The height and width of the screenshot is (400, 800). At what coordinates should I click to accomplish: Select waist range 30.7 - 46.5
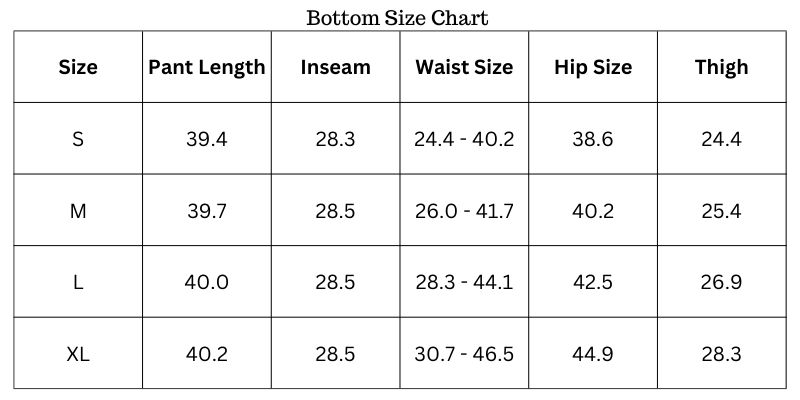pos(464,354)
